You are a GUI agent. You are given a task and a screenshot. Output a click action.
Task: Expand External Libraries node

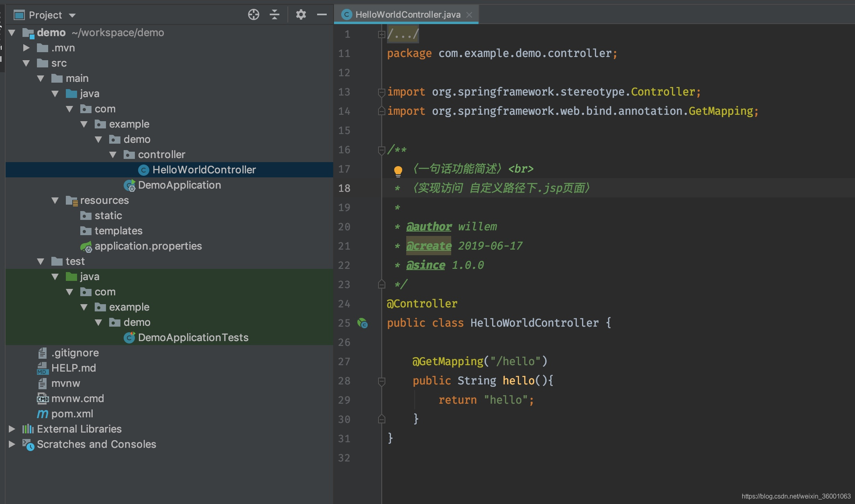(x=12, y=429)
